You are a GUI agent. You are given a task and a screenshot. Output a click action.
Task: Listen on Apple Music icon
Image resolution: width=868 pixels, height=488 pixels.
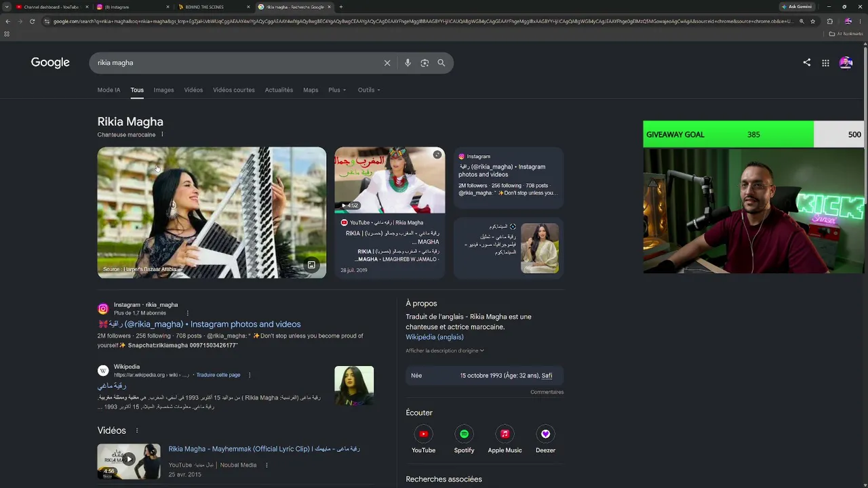click(505, 434)
